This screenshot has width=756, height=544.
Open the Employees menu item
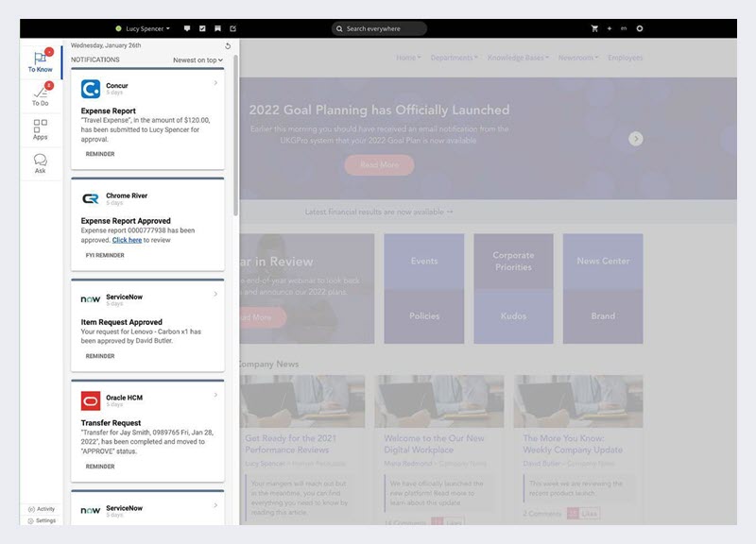[625, 58]
